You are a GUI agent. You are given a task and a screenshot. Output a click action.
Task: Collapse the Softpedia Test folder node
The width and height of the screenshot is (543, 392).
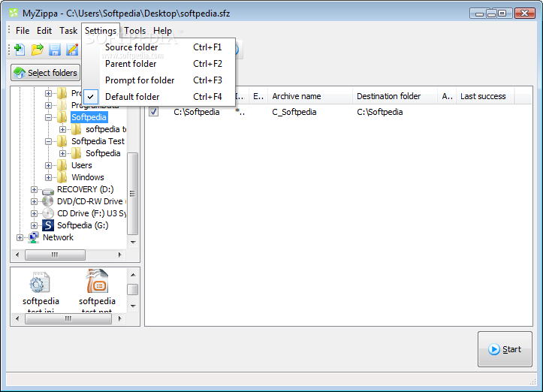(x=49, y=141)
